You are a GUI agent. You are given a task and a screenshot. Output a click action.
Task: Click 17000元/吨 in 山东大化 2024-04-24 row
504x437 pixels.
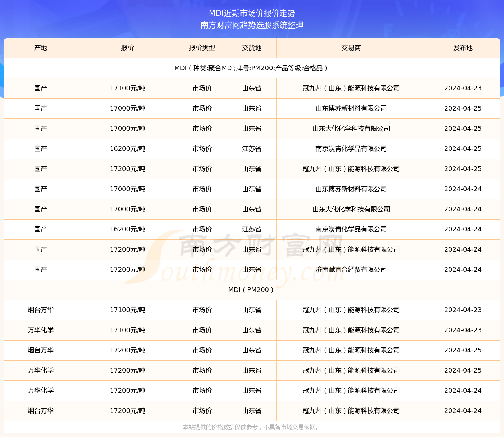127,209
